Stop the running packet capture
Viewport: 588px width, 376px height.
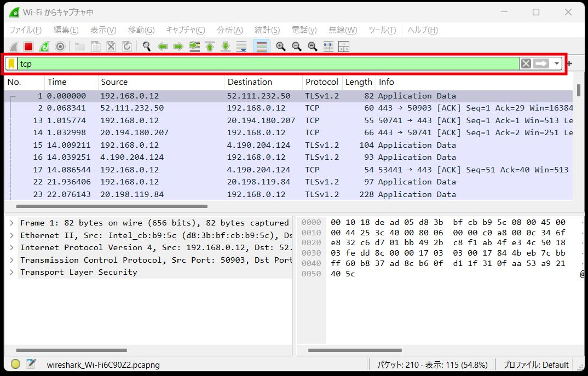28,47
